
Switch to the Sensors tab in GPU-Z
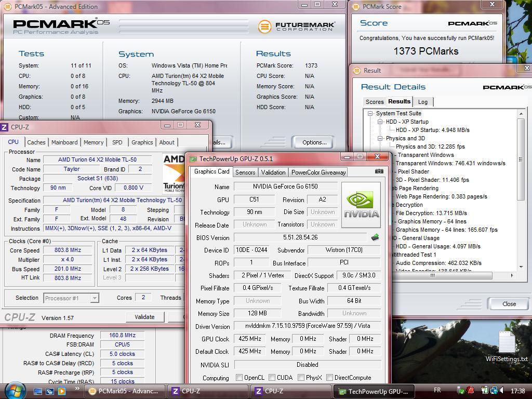coord(245,172)
